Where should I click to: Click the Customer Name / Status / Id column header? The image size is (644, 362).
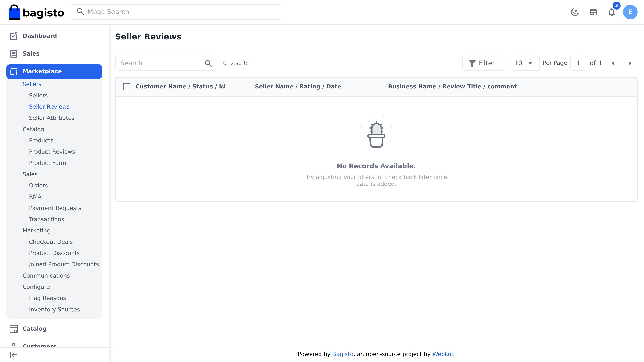(180, 86)
